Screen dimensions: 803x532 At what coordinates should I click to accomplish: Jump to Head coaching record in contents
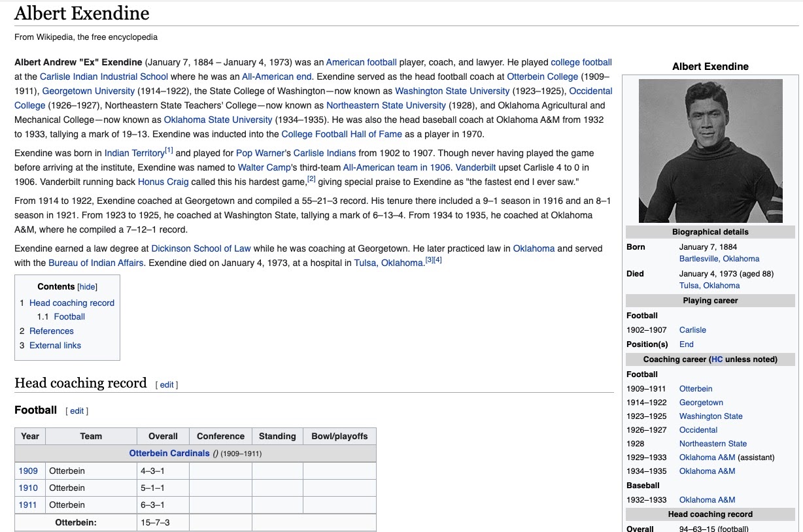pos(71,303)
